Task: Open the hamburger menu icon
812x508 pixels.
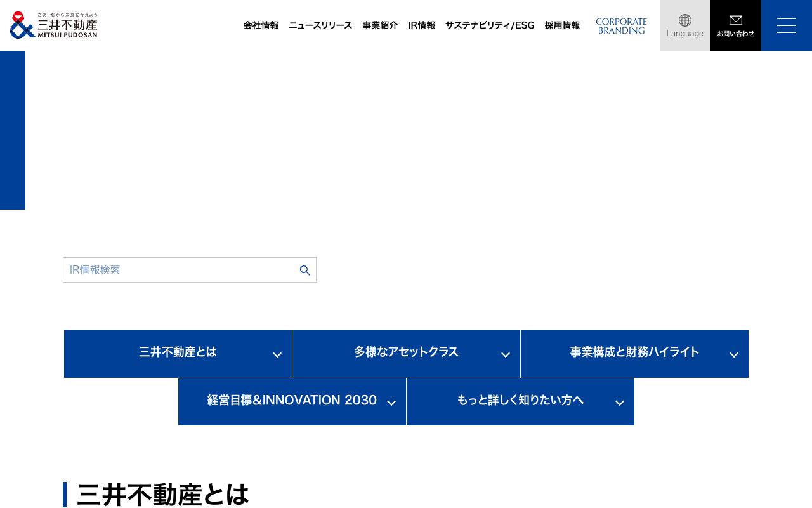Action: point(787,25)
